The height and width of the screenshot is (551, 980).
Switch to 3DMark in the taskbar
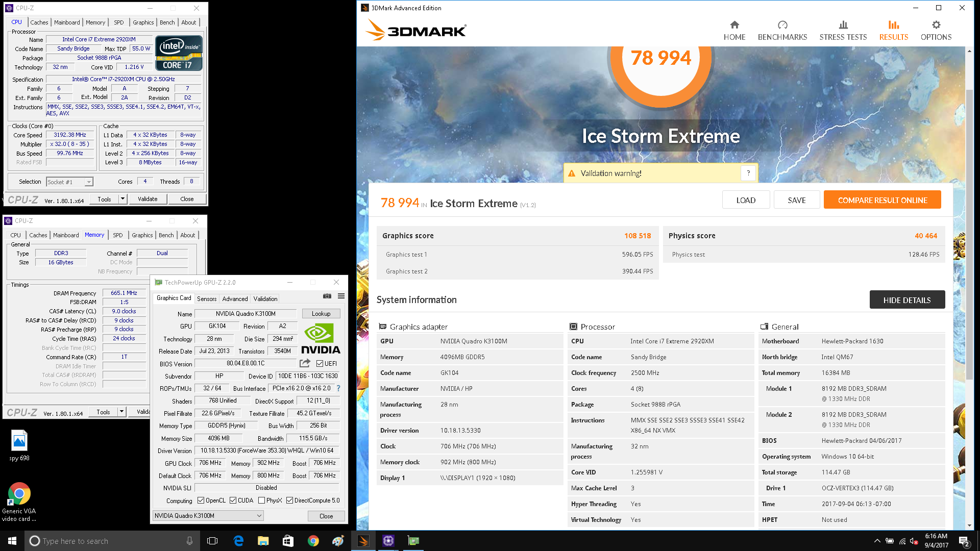click(x=363, y=541)
